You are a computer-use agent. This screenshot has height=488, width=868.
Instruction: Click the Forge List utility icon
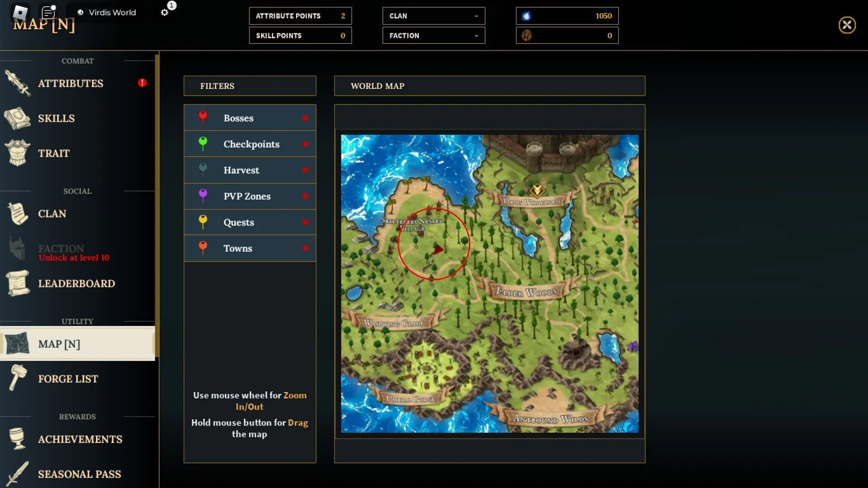(17, 378)
